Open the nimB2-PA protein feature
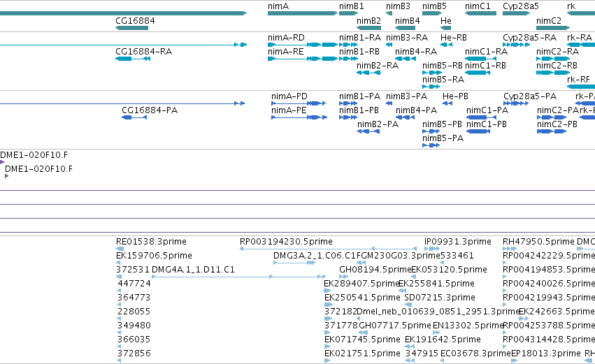The height and width of the screenshot is (364, 595). coord(368,131)
